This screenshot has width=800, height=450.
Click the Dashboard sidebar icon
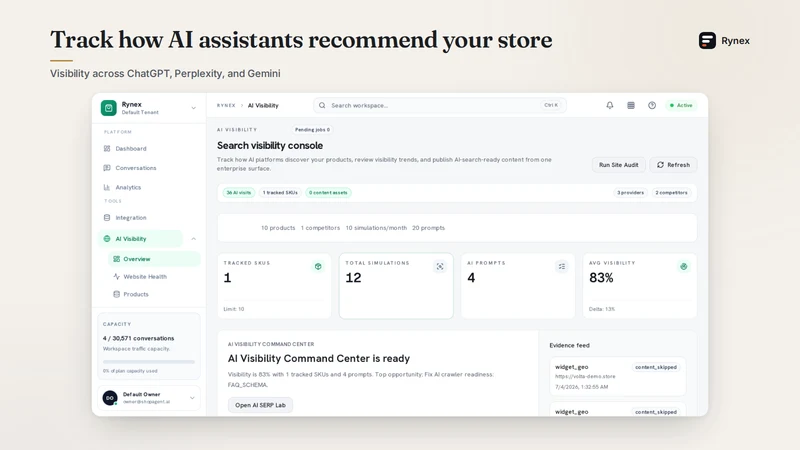[x=107, y=148]
